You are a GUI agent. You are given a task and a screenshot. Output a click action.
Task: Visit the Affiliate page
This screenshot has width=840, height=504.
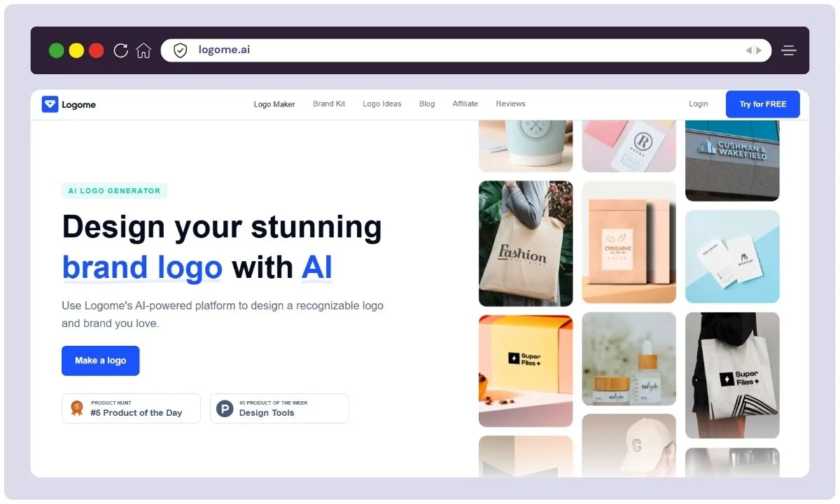tap(465, 104)
